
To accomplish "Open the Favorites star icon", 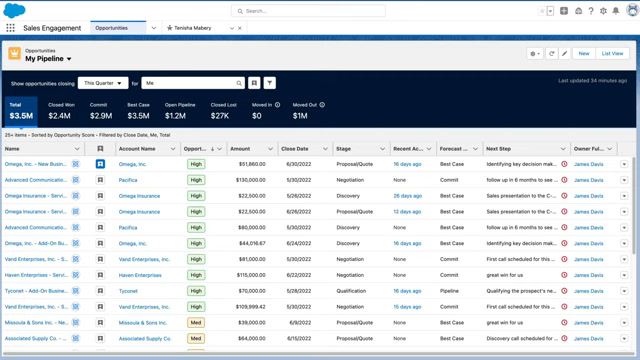I will pos(542,11).
